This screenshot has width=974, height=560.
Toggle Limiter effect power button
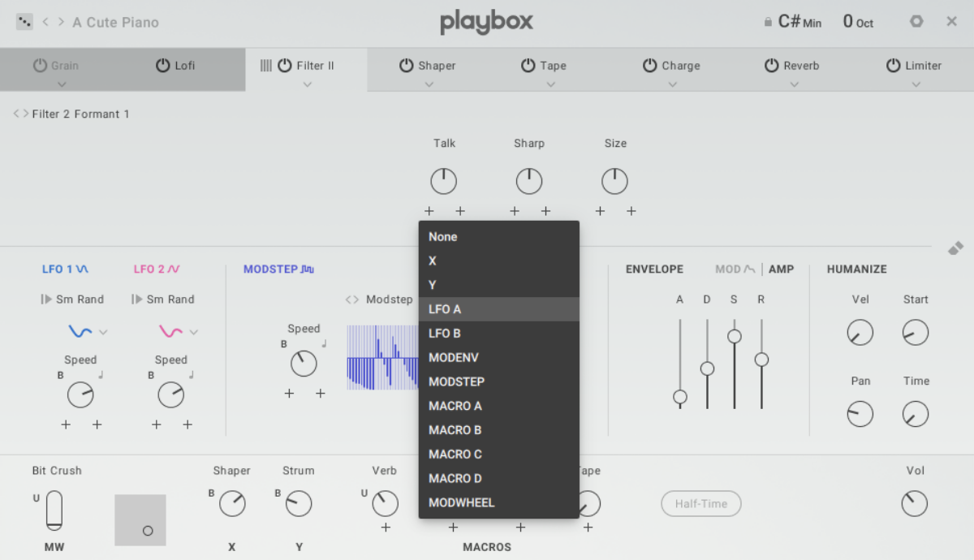pyautogui.click(x=894, y=66)
